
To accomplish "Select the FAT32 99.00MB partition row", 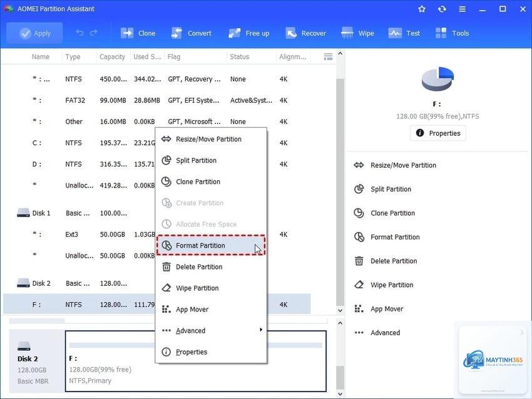I will point(156,100).
